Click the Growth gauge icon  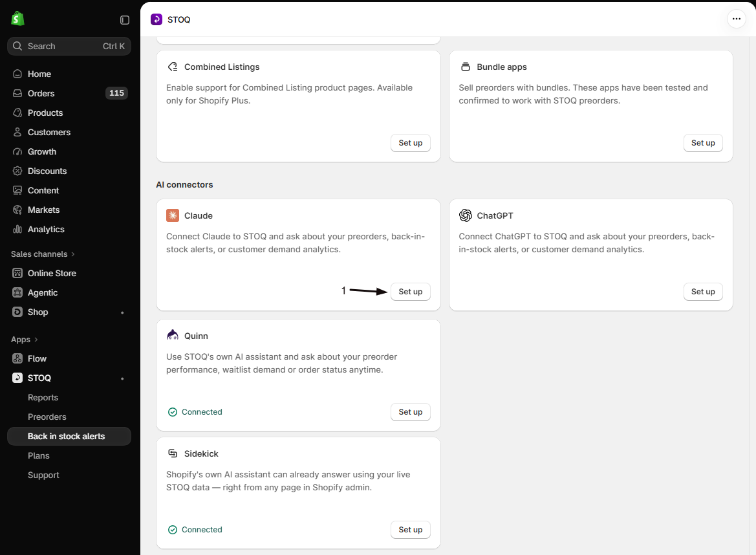click(x=17, y=151)
